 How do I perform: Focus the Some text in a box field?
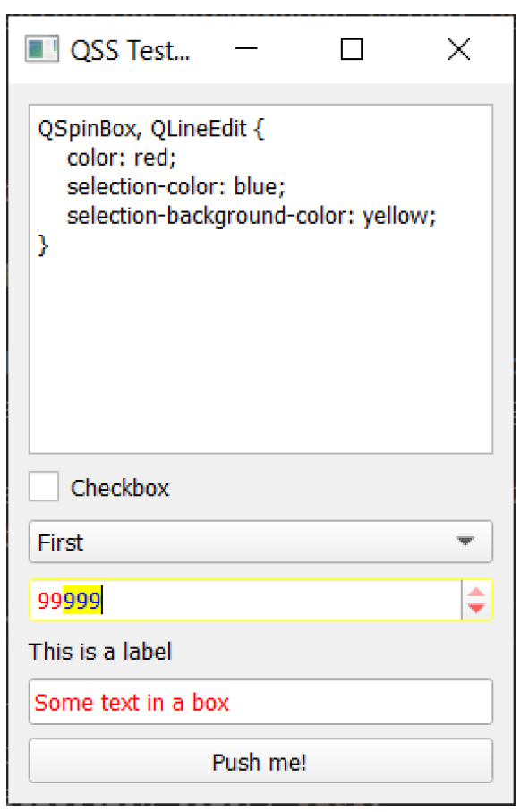[x=260, y=702]
